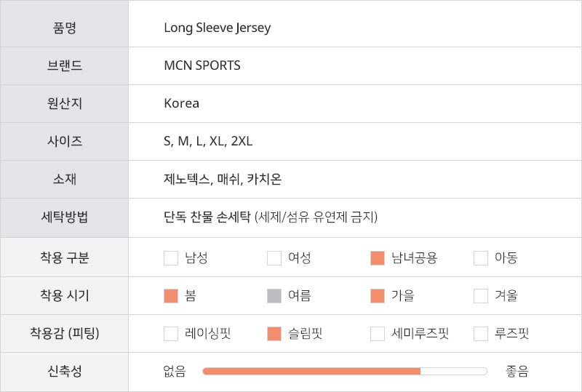Check the 레이싱핏 fit checkbox
Screen dimensions: 582x392
(171, 334)
